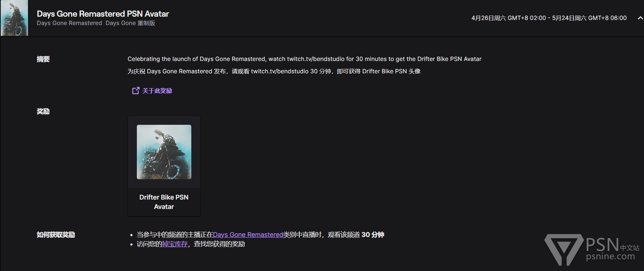
Task: Click the English summary description text
Action: (304, 59)
